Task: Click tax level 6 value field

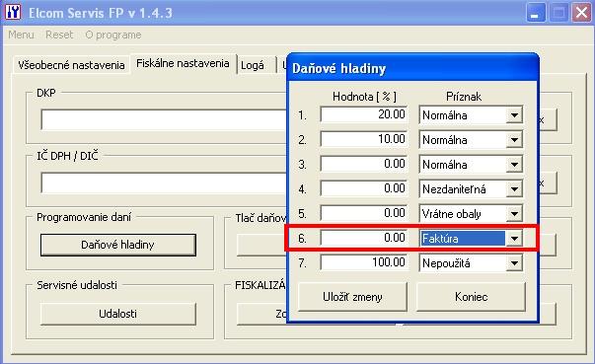Action: tap(364, 238)
